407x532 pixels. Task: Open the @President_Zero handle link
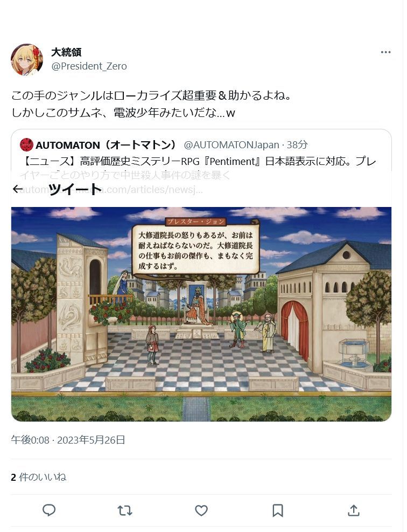[89, 66]
